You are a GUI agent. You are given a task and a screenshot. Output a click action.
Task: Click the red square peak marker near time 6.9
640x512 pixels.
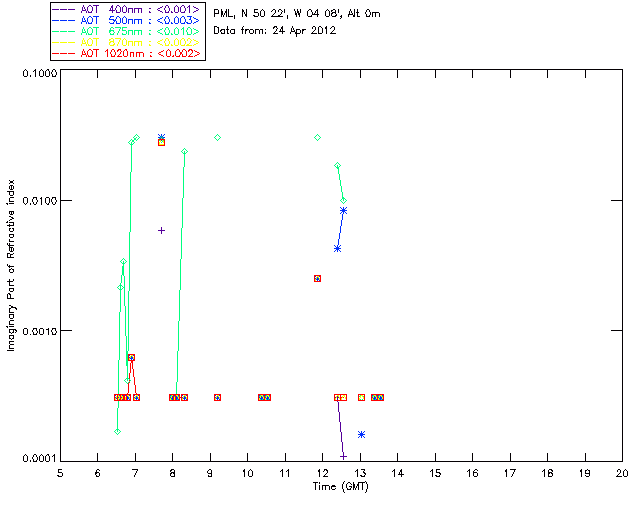pos(131,358)
